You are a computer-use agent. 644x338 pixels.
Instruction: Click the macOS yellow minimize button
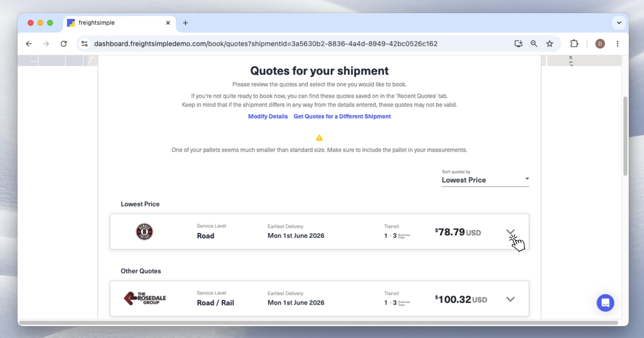coord(40,23)
